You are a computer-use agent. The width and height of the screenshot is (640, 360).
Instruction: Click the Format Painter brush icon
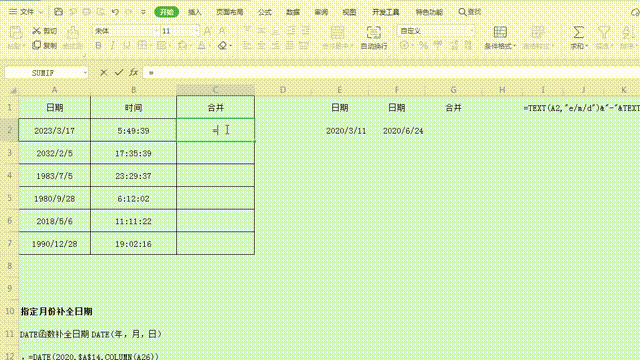click(x=73, y=33)
